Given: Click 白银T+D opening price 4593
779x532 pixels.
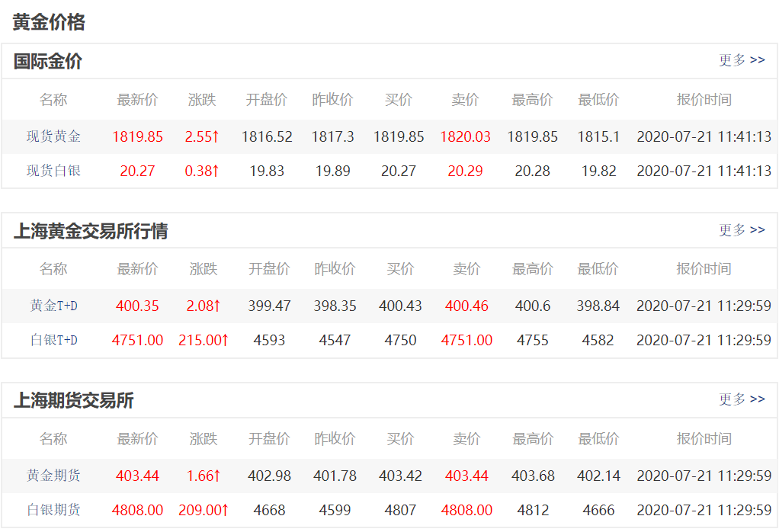Looking at the screenshot, I should 269,340.
